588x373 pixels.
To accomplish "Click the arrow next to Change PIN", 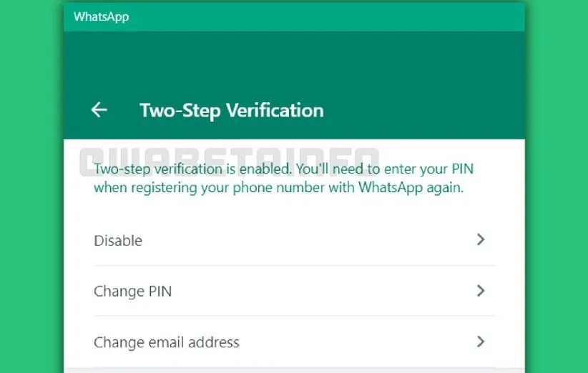I will coord(481,291).
